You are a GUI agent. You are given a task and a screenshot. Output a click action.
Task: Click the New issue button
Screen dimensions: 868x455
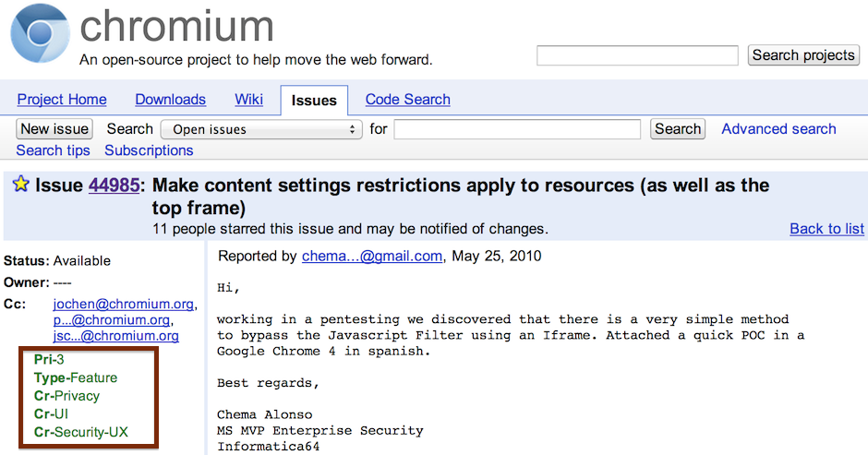[x=54, y=129]
